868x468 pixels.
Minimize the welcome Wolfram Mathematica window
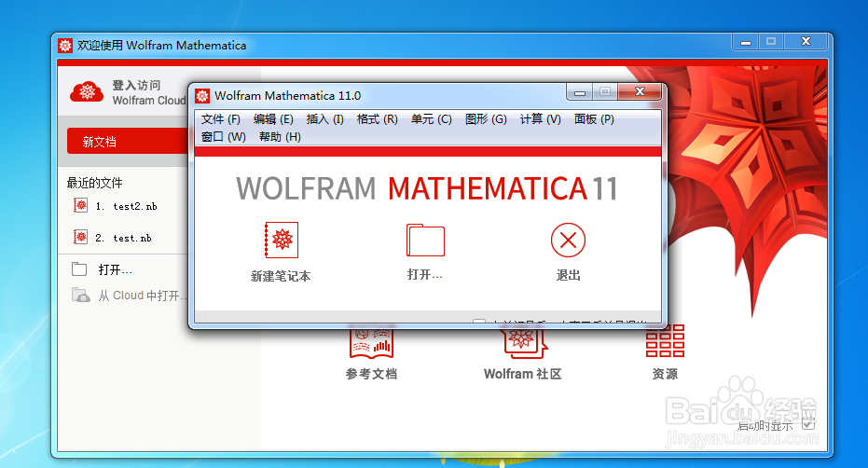coord(746,42)
